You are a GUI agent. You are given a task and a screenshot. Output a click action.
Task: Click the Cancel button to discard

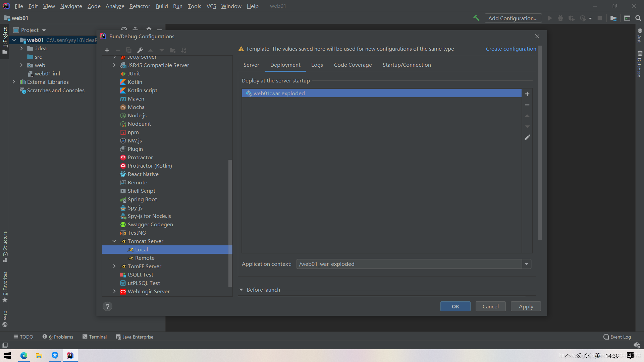tap(490, 306)
